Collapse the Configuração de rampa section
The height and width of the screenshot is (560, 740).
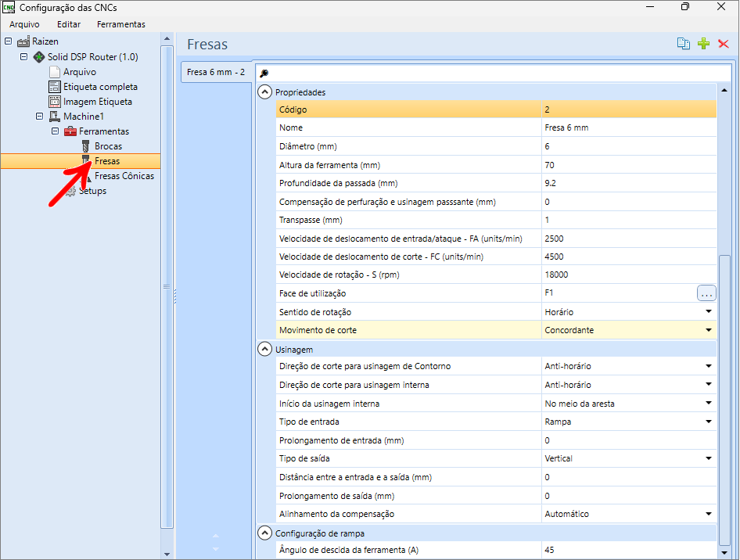tap(264, 533)
